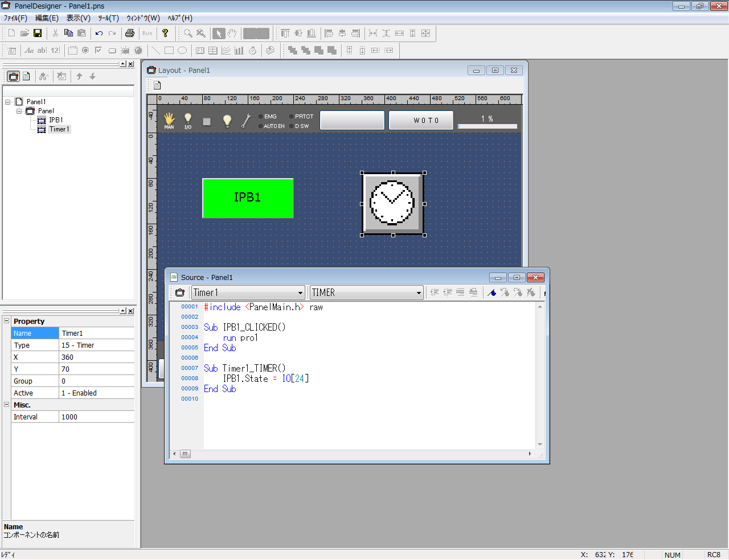Click the undo arrow icon

(x=99, y=34)
